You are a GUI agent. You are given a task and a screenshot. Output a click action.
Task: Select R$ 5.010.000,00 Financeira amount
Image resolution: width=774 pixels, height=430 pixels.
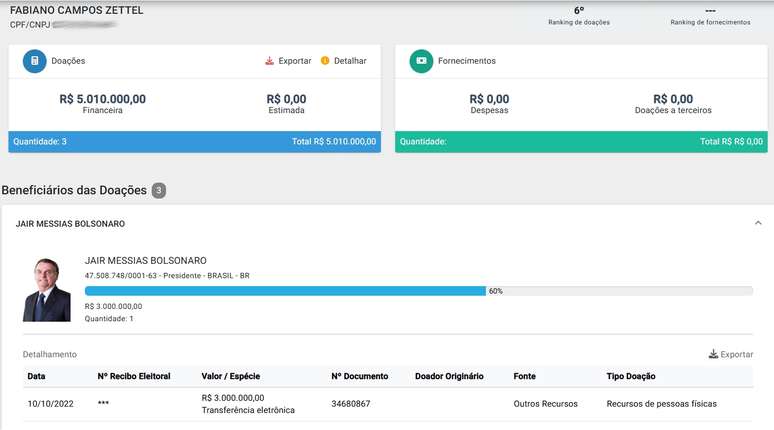(103, 99)
